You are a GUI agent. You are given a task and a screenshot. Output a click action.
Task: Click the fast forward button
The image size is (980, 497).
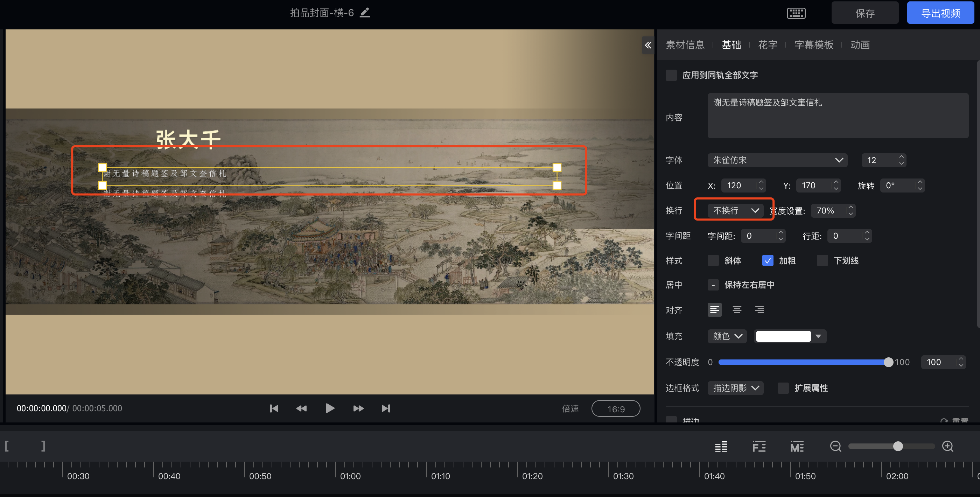tap(358, 408)
